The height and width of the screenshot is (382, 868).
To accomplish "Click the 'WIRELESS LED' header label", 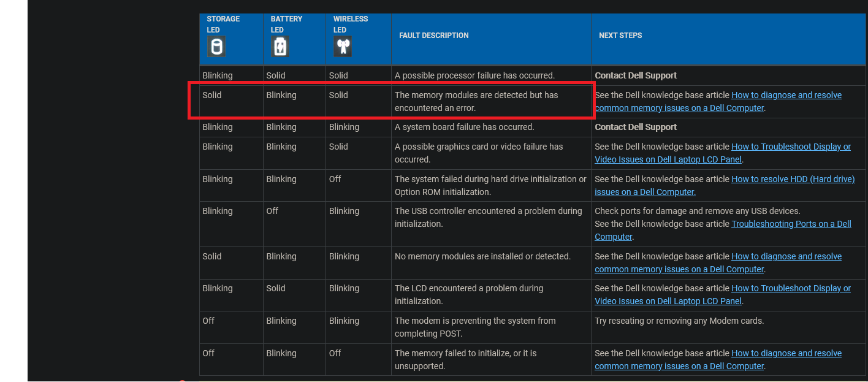I will (351, 25).
